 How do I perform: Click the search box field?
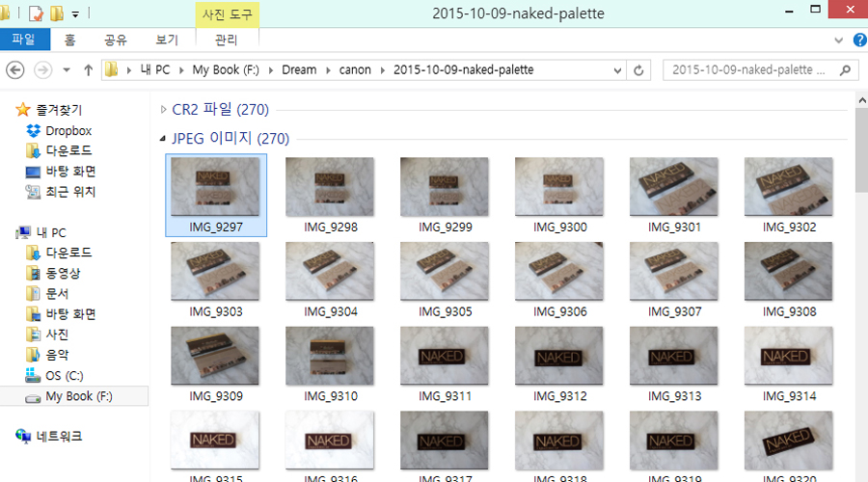click(747, 70)
